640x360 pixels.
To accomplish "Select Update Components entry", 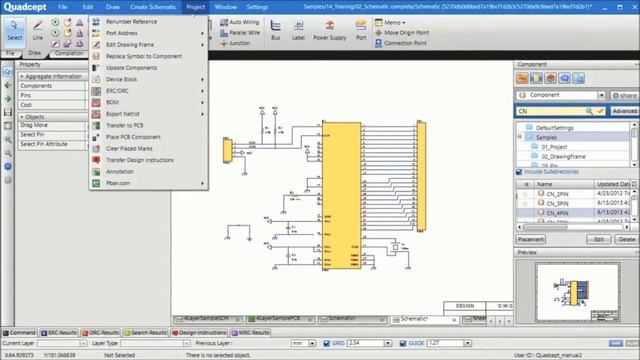I will click(149, 68).
